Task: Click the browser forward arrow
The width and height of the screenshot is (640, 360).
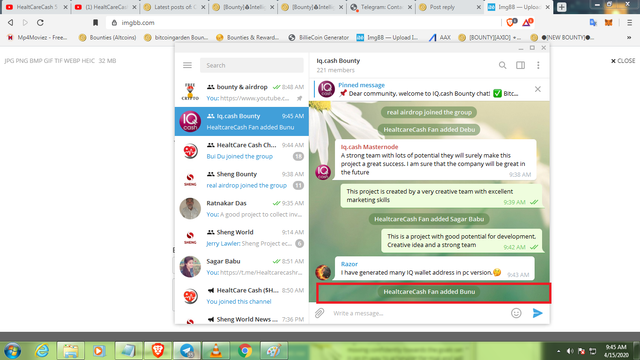Action: pyautogui.click(x=25, y=22)
